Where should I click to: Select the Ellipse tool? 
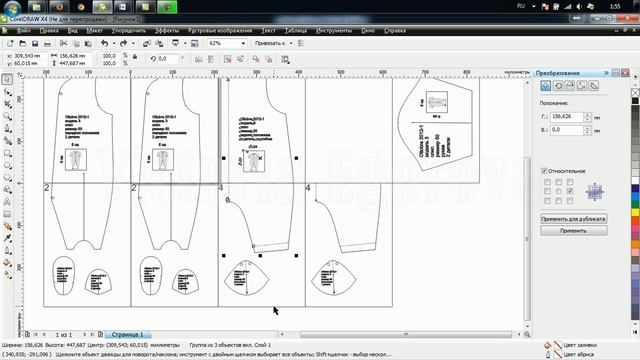coord(7,166)
